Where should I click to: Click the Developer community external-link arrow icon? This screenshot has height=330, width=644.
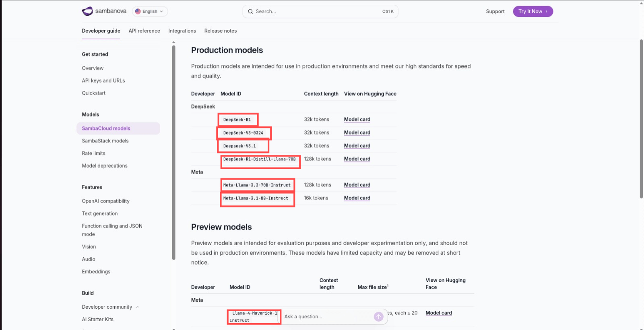[x=137, y=307]
